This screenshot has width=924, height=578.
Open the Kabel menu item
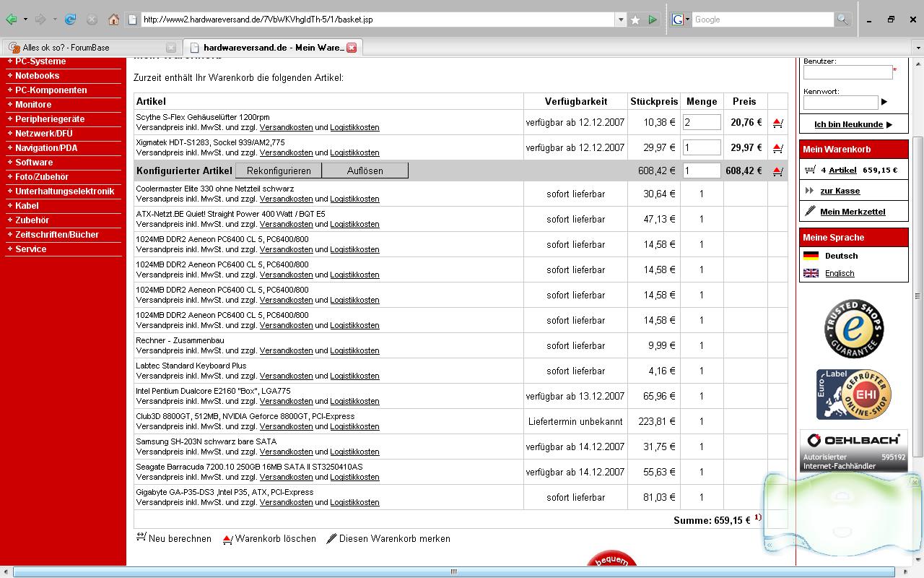coord(27,206)
